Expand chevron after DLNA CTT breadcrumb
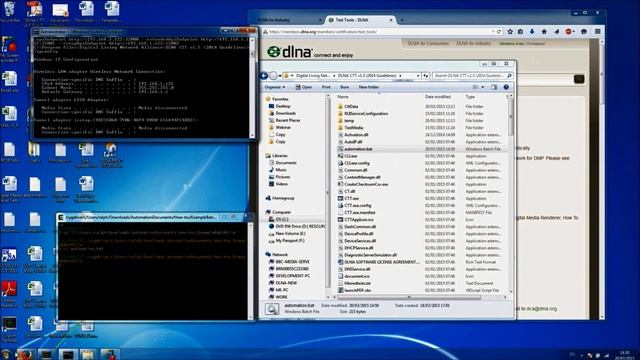The width and height of the screenshot is (640, 360). click(x=400, y=76)
